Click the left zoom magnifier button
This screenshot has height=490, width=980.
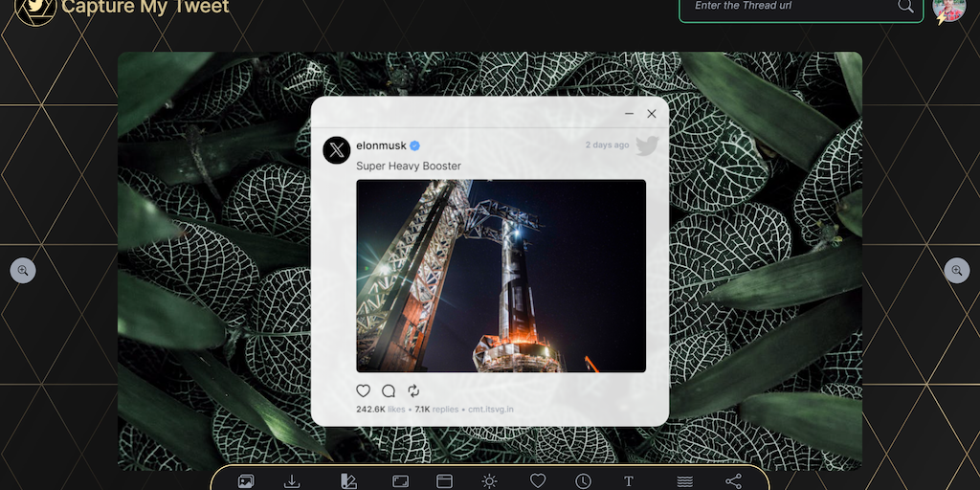[x=23, y=271]
